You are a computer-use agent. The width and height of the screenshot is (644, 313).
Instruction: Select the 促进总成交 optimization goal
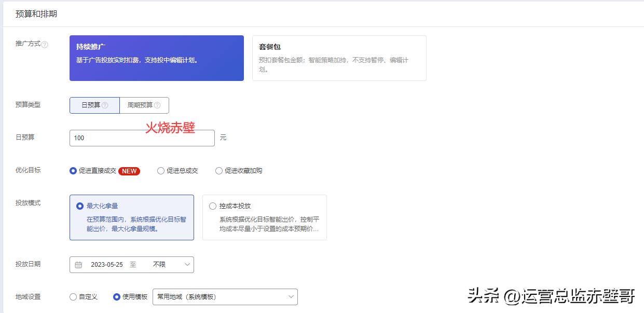coord(161,171)
